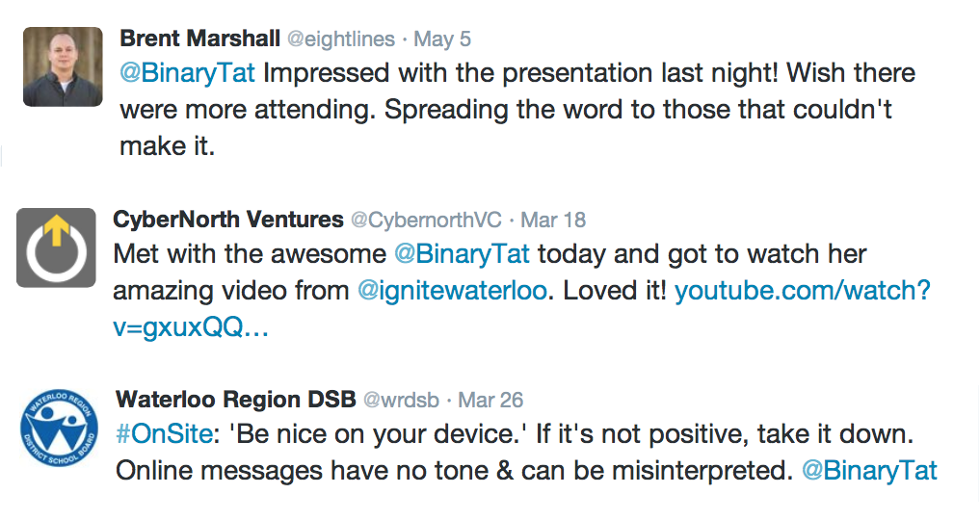Click the #OnSite hashtag
Screen dimensions: 980x520
[163, 434]
